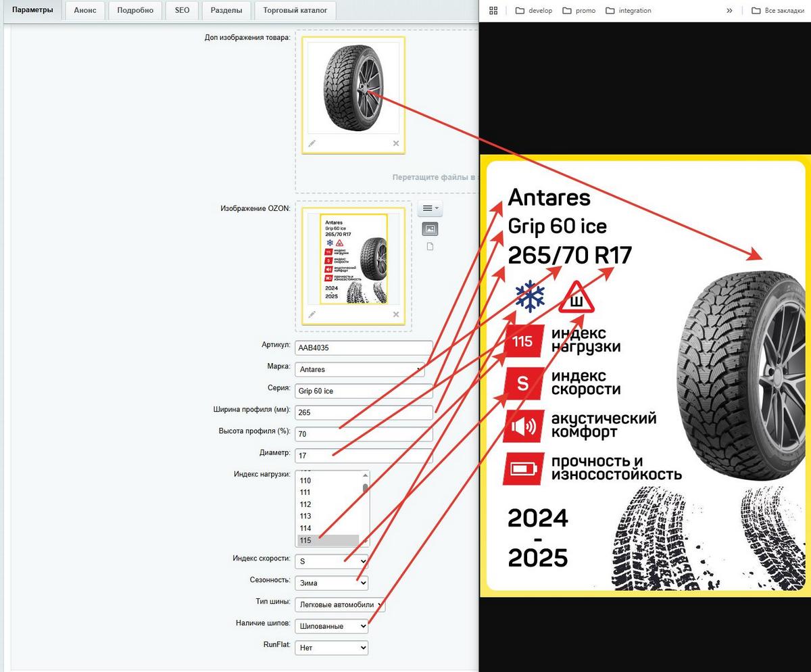Viewport: 811px width, 672px height.
Task: Click the load index list scrollbar
Action: 366,508
